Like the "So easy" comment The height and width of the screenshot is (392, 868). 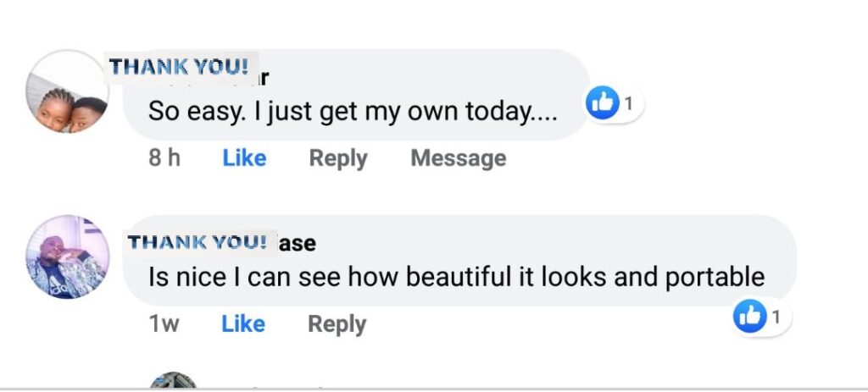tap(244, 158)
